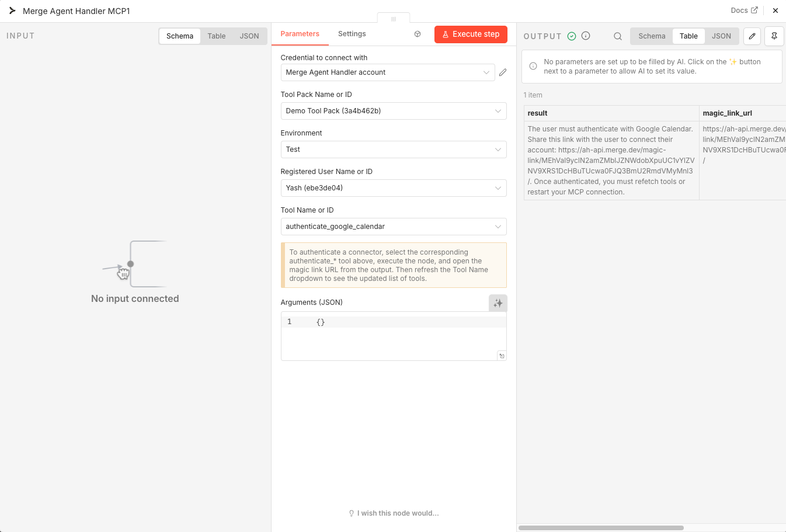Screen dimensions: 786x532
Task: Expand the JSON editor with corner icon
Action: click(x=502, y=356)
